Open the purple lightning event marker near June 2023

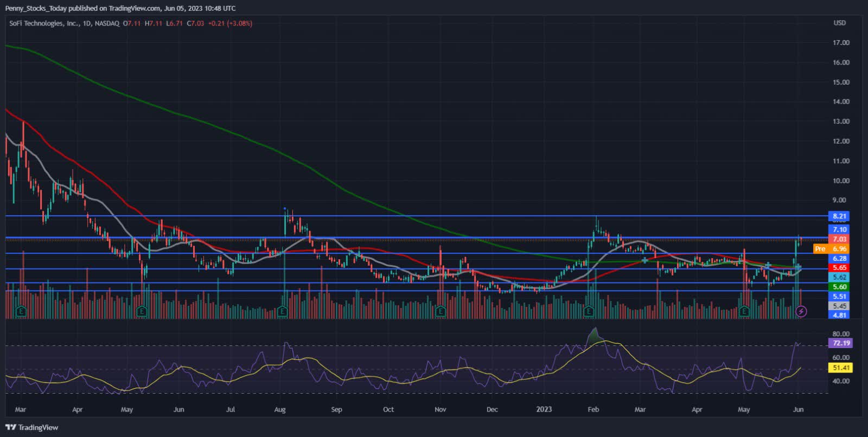pos(801,311)
